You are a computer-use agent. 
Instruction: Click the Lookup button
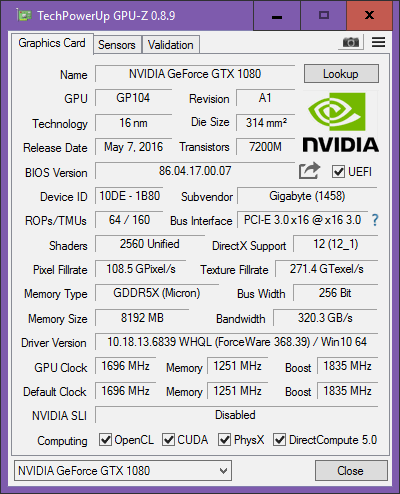[x=341, y=74]
